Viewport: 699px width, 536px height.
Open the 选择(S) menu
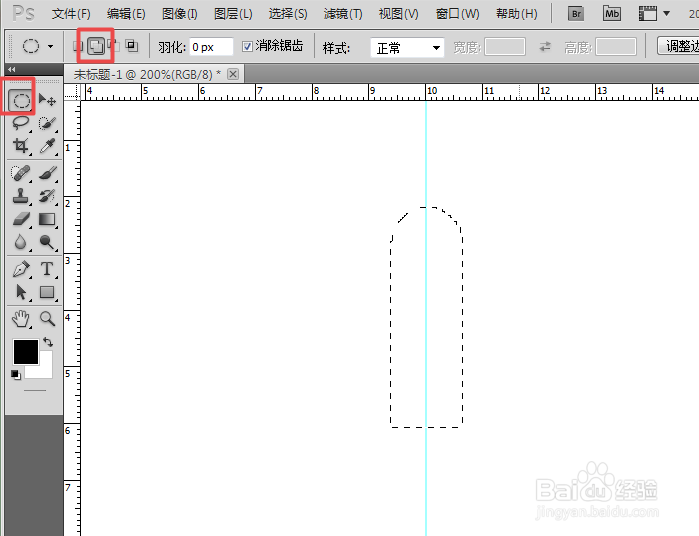288,14
